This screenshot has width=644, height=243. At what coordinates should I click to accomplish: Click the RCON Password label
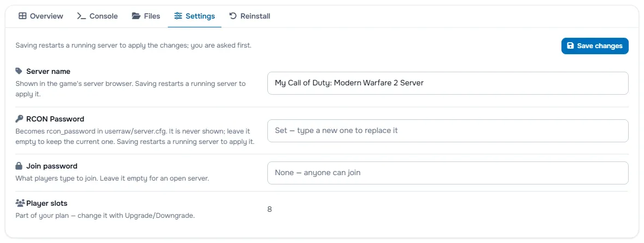click(55, 119)
